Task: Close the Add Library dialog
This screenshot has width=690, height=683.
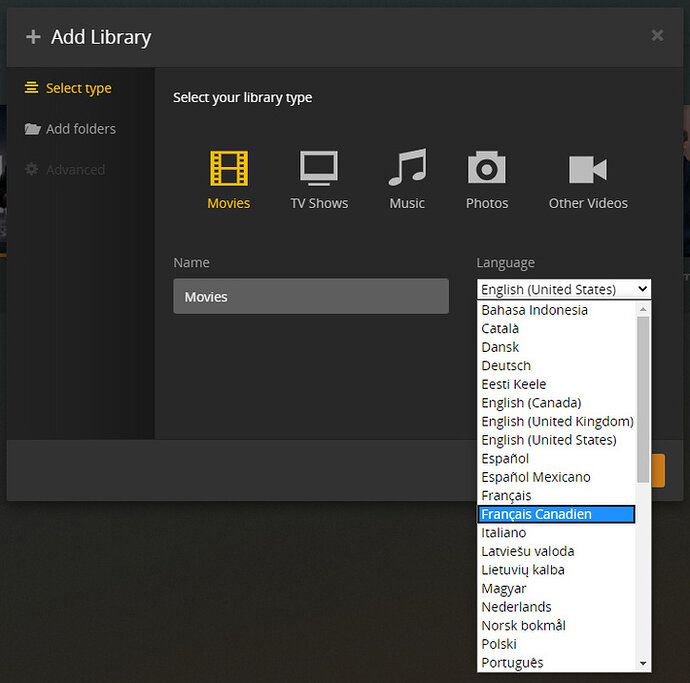Action: (657, 35)
